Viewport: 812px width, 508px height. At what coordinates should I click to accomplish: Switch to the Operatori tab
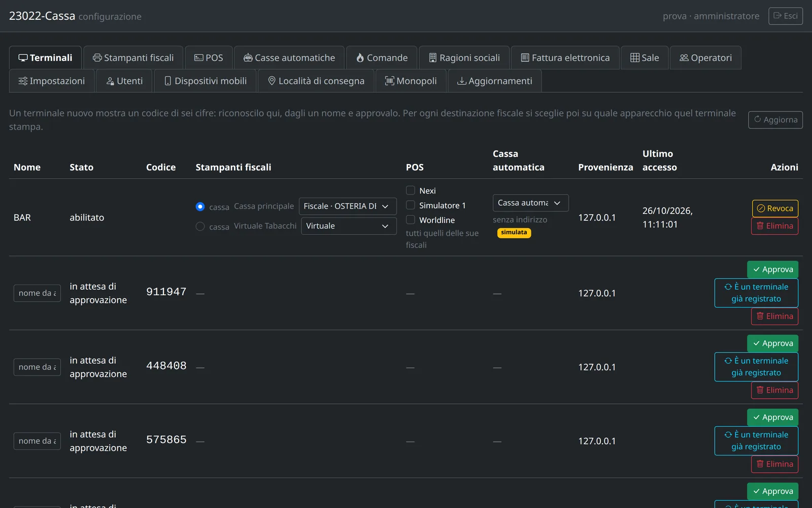coord(705,58)
